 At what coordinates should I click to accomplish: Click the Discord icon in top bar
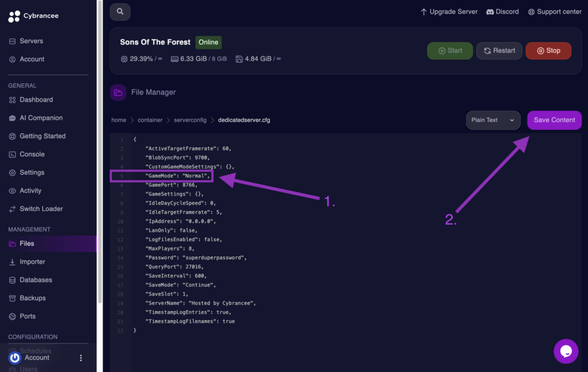pyautogui.click(x=490, y=12)
